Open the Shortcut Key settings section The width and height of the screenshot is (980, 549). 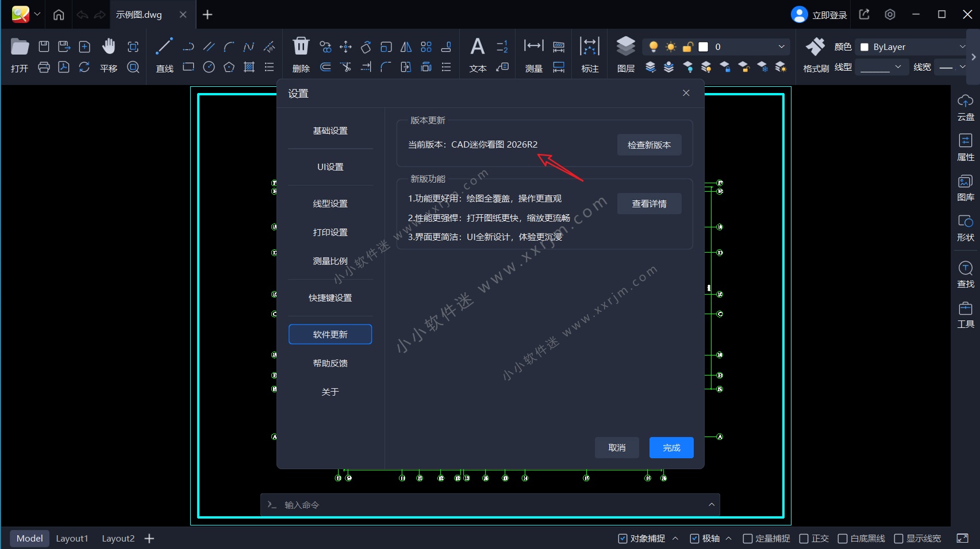(x=330, y=298)
